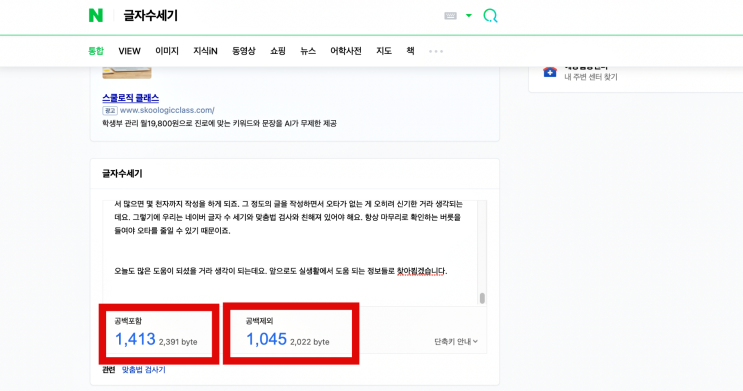Image resolution: width=743 pixels, height=391 pixels.
Task: Click the medical center icon in sidebar
Action: 550,72
